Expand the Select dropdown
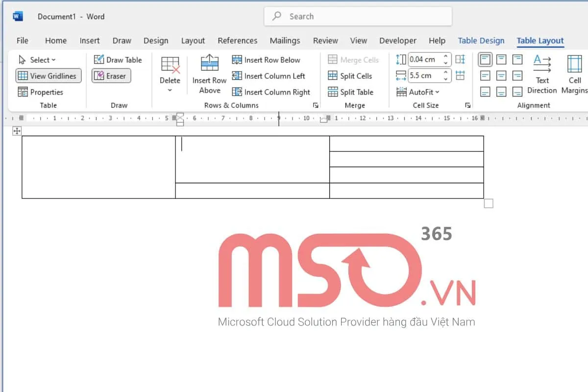Viewport: 588px width, 392px height. pos(37,60)
